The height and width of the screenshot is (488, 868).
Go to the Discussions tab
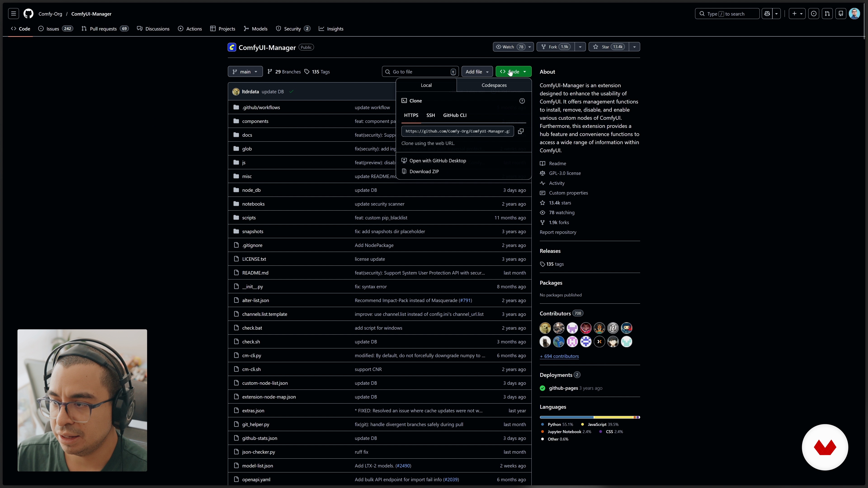(153, 29)
